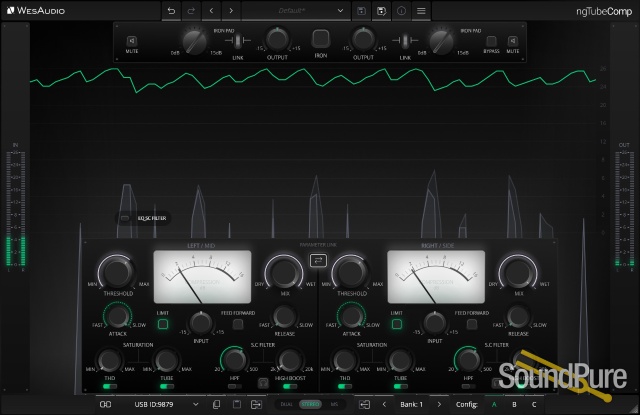Click the Right/Side INPUT knob
The width and height of the screenshot is (640, 415).
[435, 323]
